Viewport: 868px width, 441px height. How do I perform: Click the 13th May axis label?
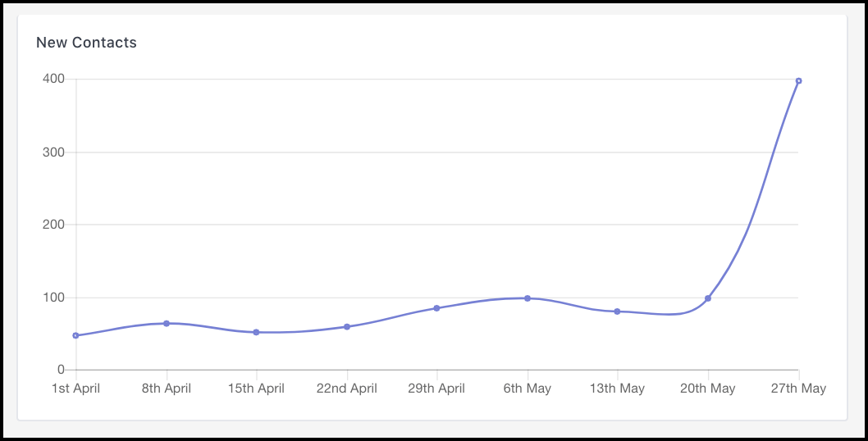[617, 389]
